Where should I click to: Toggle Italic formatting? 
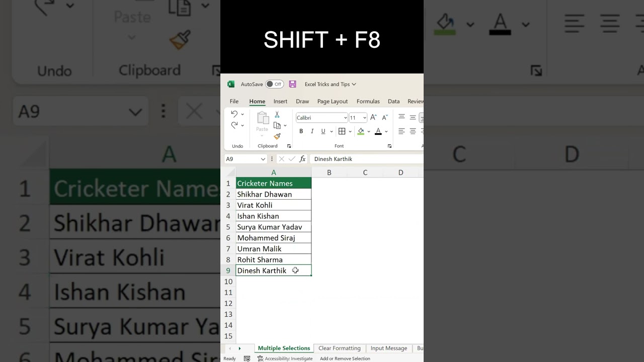click(x=312, y=131)
